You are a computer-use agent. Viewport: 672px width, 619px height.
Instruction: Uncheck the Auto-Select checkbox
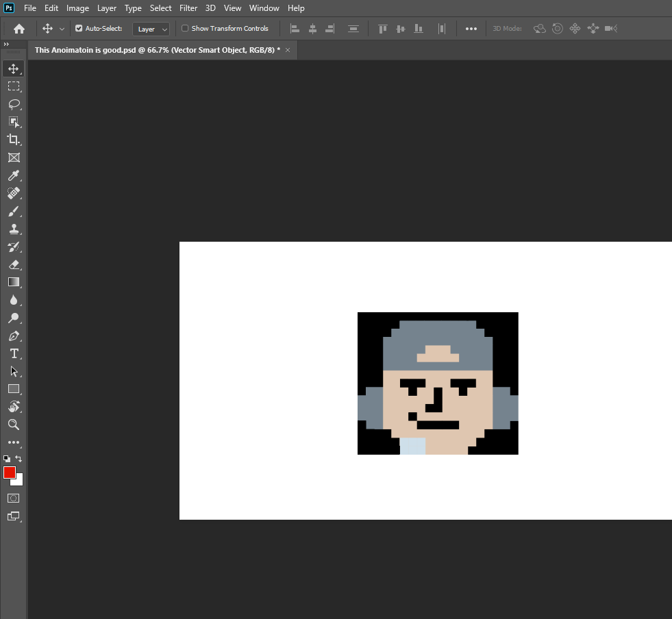79,29
